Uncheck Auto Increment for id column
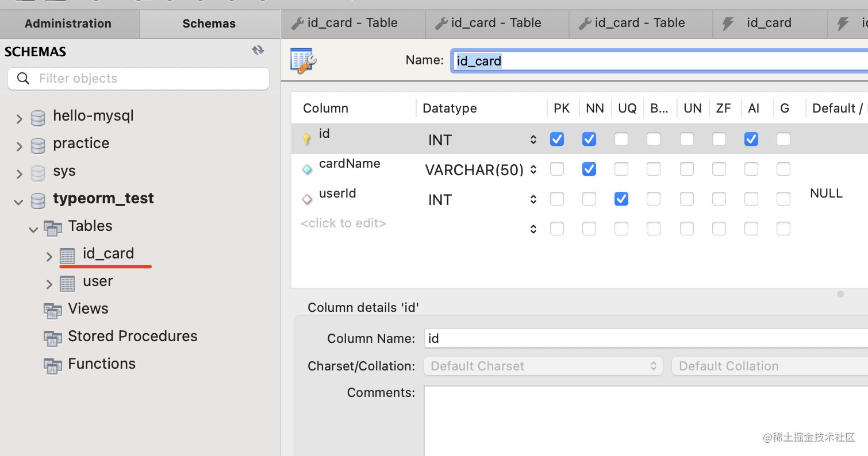The image size is (868, 456). click(751, 139)
